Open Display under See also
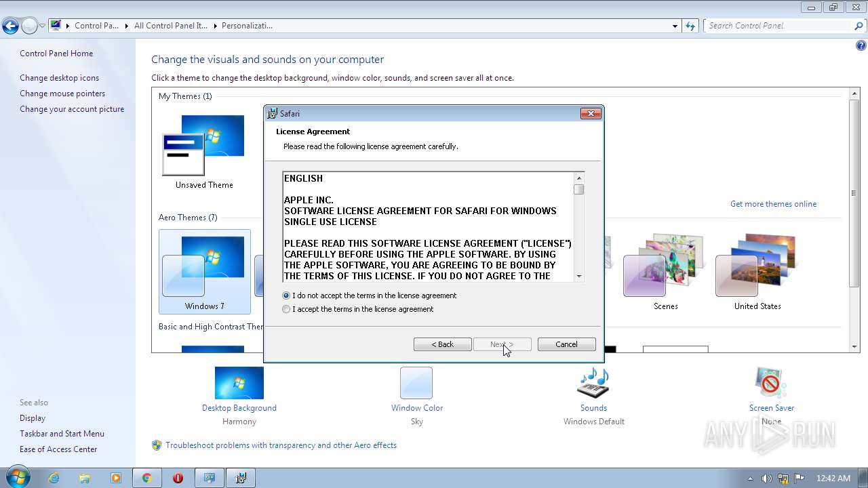This screenshot has width=868, height=488. (x=33, y=418)
